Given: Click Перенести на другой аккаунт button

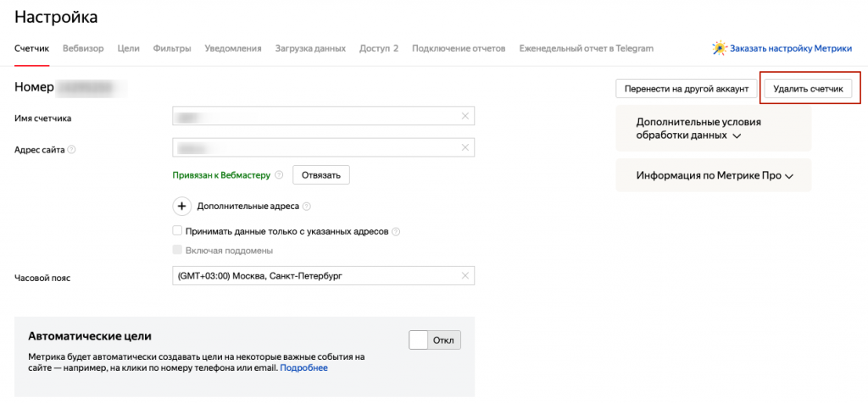Looking at the screenshot, I should tap(686, 89).
